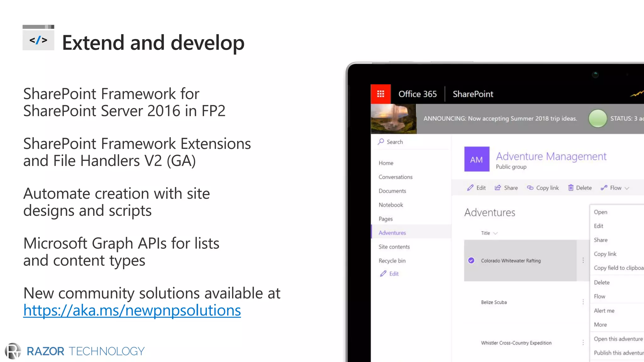Screen dimensions: 644x362
Task: Open Pages in site navigation
Action: [386, 219]
